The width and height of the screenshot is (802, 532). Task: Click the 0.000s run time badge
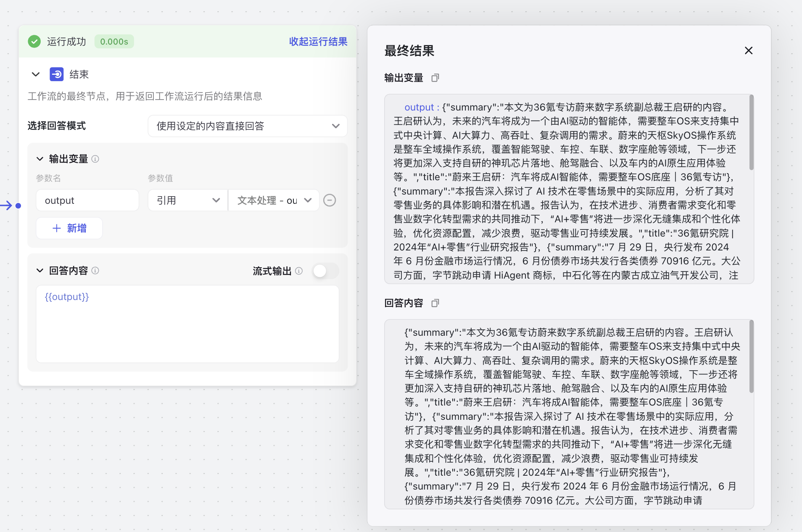(114, 41)
